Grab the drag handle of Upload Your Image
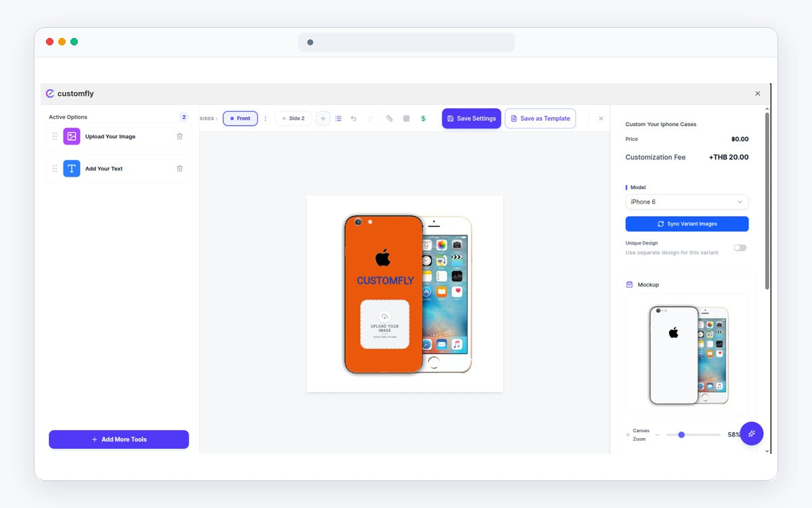The height and width of the screenshot is (508, 812). [x=55, y=136]
